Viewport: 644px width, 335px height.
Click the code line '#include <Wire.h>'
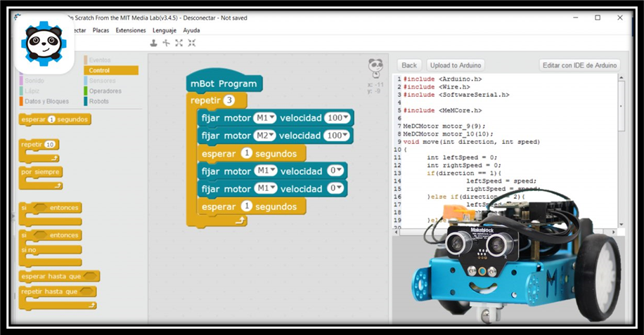pyautogui.click(x=437, y=86)
